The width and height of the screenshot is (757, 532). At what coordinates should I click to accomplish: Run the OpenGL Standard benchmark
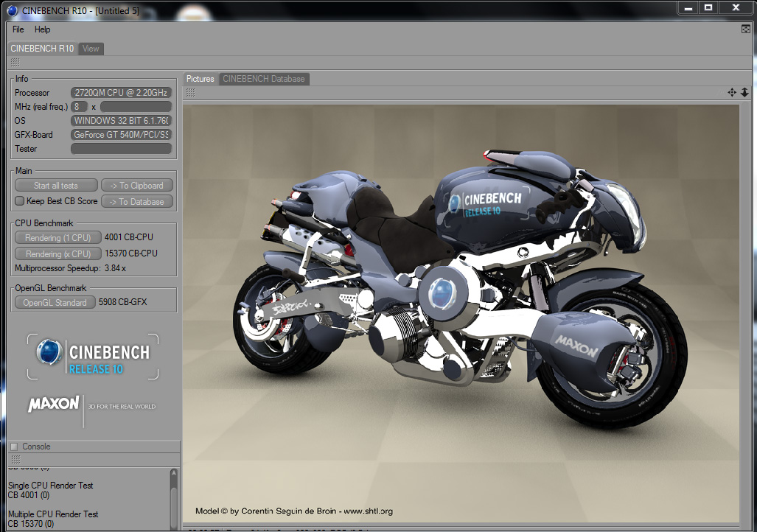55,303
